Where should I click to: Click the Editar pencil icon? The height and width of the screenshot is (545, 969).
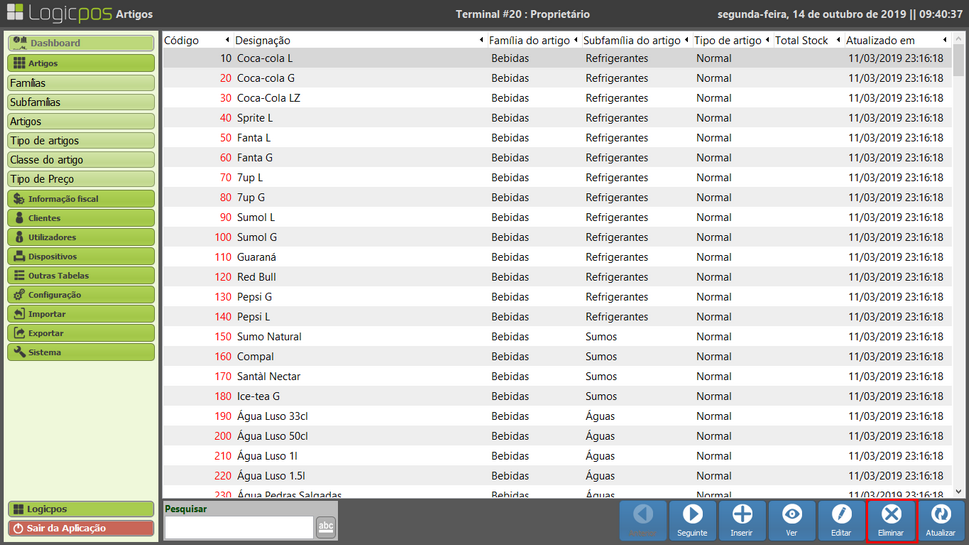click(841, 515)
